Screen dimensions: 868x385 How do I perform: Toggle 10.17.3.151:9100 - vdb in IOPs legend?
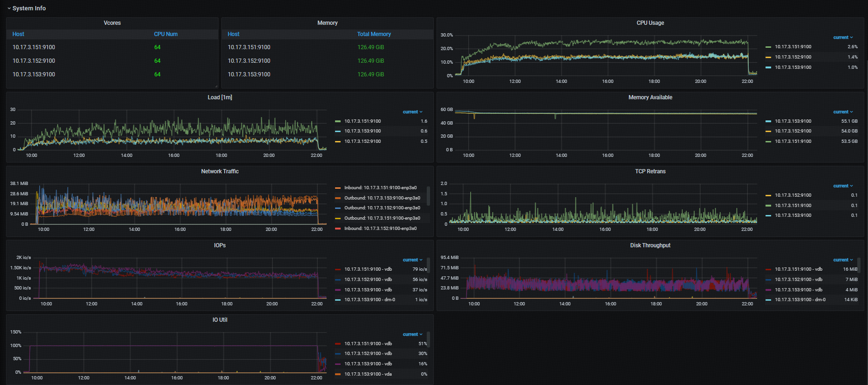(x=368, y=269)
